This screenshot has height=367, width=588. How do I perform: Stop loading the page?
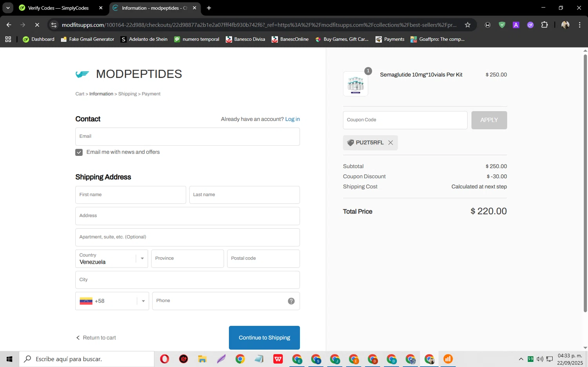[37, 25]
